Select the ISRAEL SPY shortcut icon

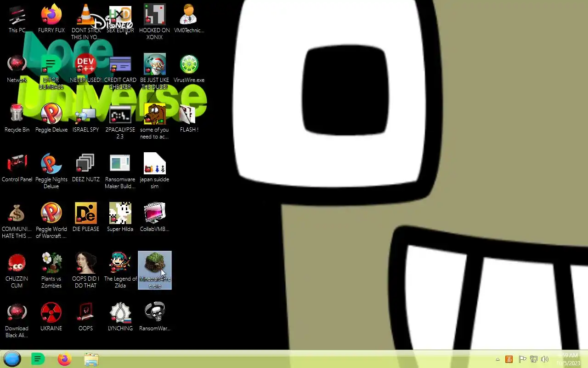click(x=85, y=119)
